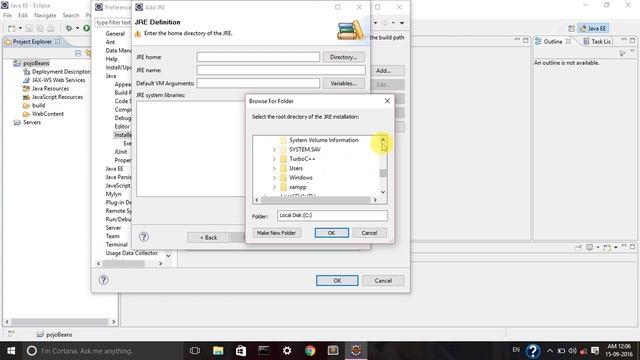Select Team in Preferences tree
The width and height of the screenshot is (640, 360).
[x=113, y=236]
